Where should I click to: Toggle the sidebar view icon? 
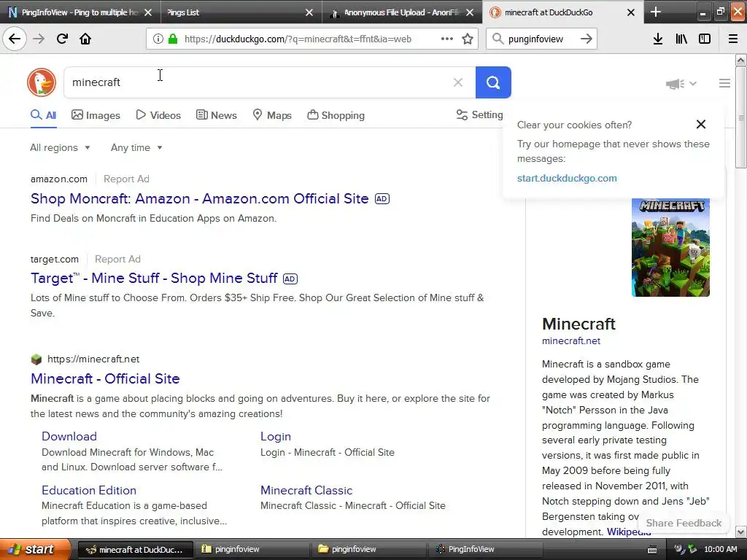(x=705, y=39)
